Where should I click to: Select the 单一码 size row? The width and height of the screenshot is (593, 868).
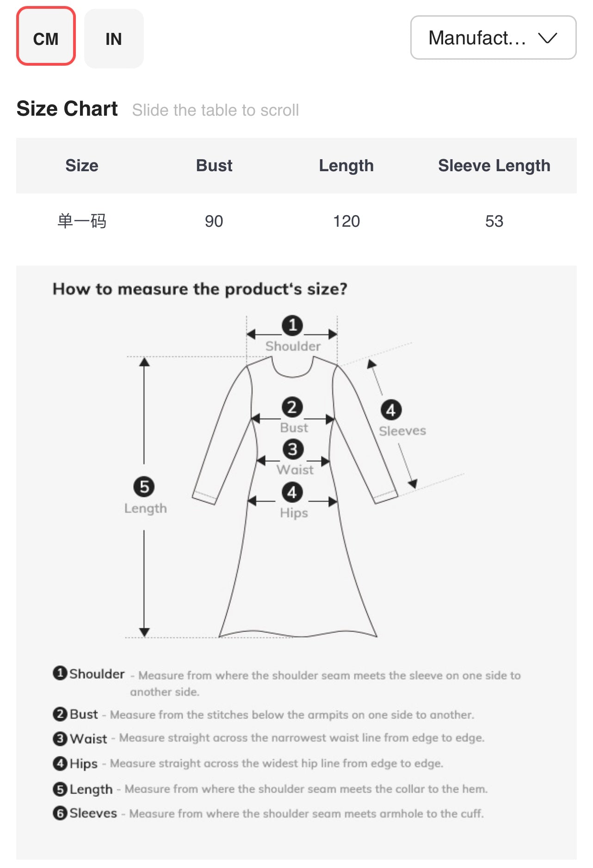tap(296, 221)
